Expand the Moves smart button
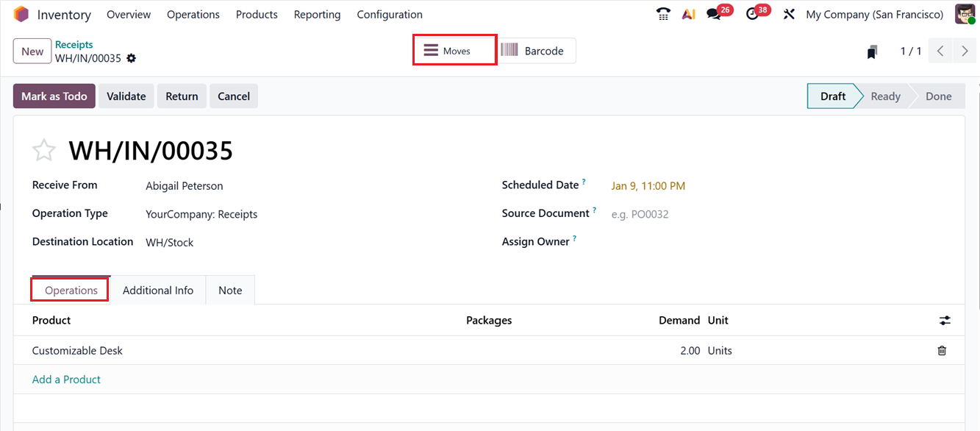Image resolution: width=980 pixels, height=431 pixels. pos(454,50)
